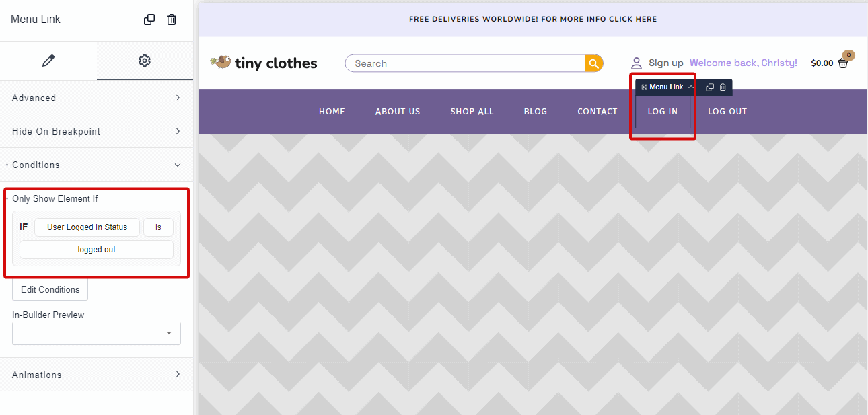Click the duplicate icon in Menu Link panel header
The width and height of the screenshot is (868, 415).
[149, 20]
